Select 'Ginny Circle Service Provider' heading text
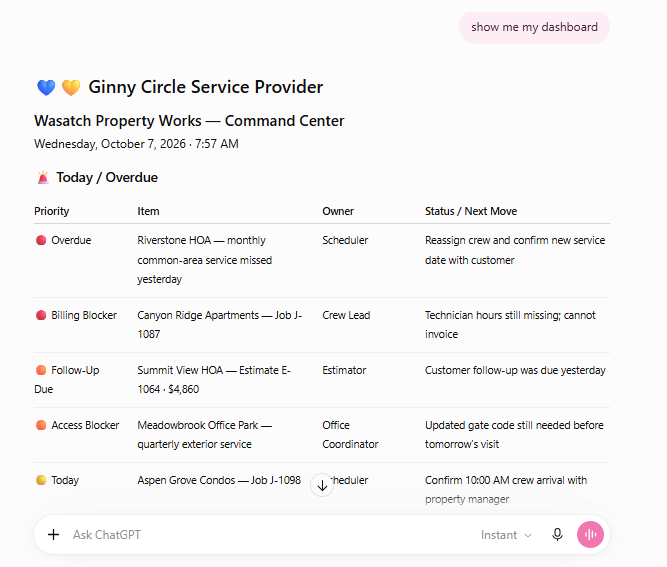667x567 pixels. [205, 87]
